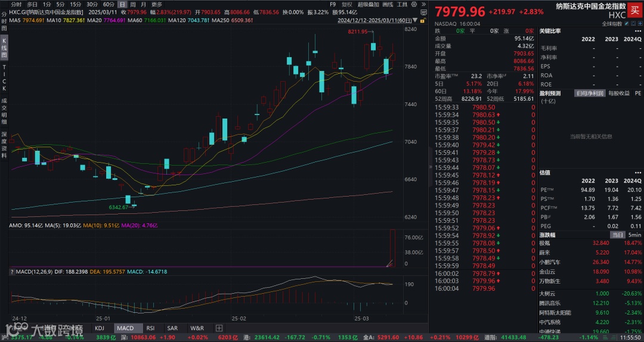Open the TICK sidebar view
Screen dimensions: 644x342
tap(4, 77)
